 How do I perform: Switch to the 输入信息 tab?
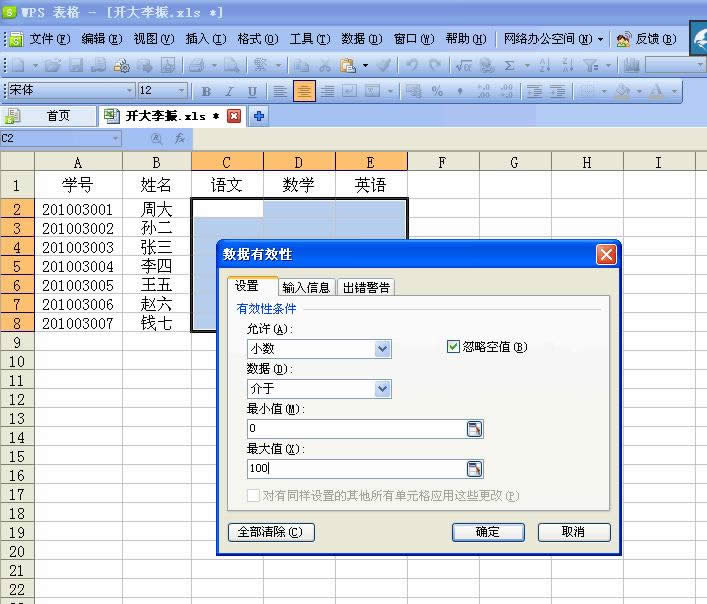tap(307, 287)
